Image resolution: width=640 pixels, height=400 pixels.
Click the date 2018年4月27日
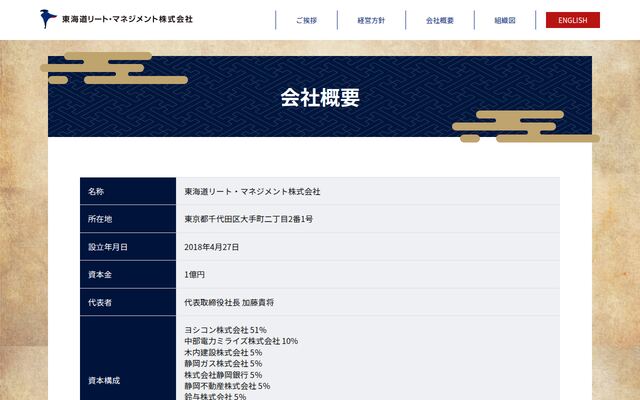211,247
